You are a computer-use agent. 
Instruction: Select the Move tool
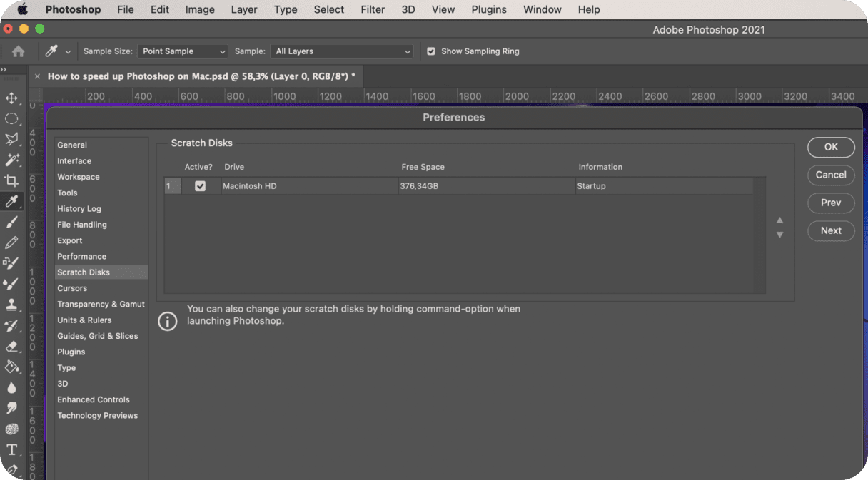11,98
